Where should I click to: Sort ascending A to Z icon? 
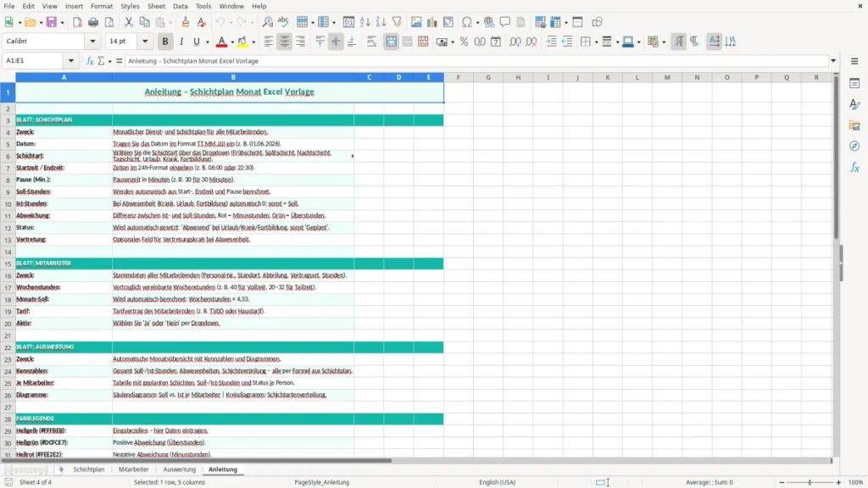point(364,22)
